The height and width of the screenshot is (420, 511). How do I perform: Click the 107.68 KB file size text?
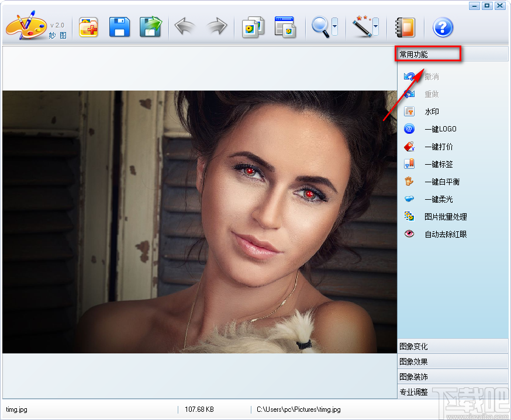[x=199, y=409]
